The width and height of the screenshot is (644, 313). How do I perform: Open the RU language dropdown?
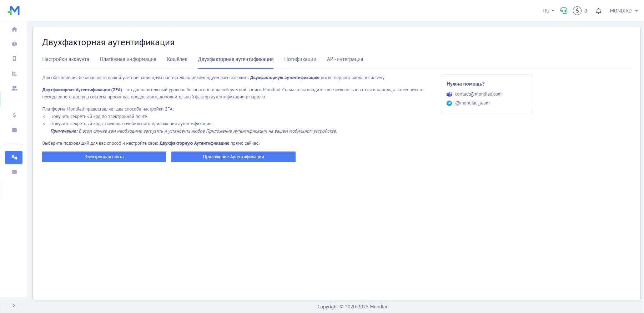548,11
